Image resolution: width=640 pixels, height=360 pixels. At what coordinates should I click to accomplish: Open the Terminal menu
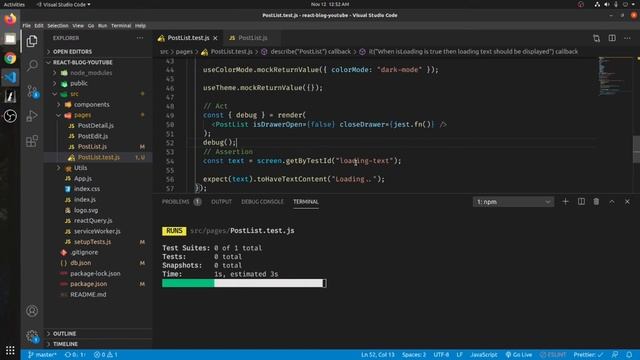pyautogui.click(x=121, y=26)
